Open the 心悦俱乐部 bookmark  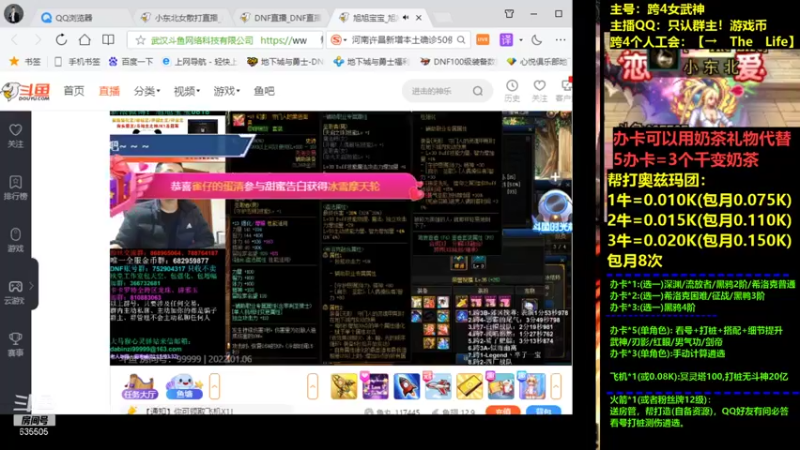(536, 62)
